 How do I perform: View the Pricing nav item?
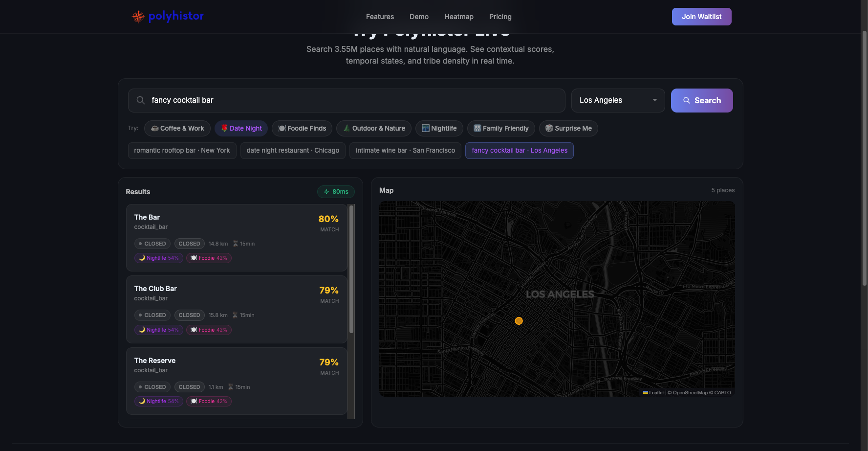click(500, 17)
